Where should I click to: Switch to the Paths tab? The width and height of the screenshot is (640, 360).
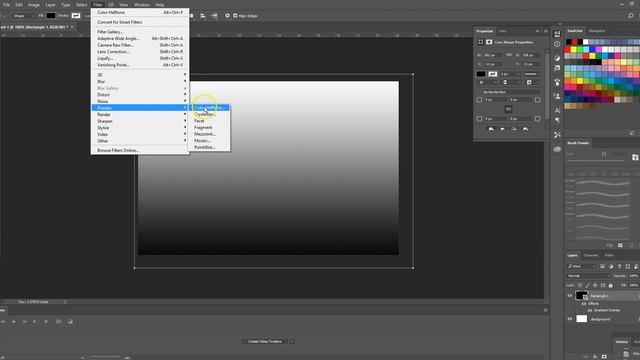609,256
